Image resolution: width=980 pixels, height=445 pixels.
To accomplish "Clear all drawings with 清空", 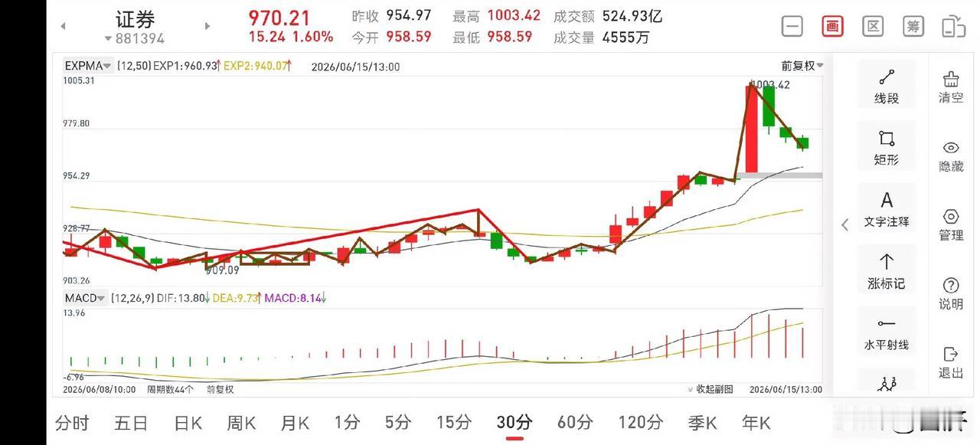I will 951,87.
